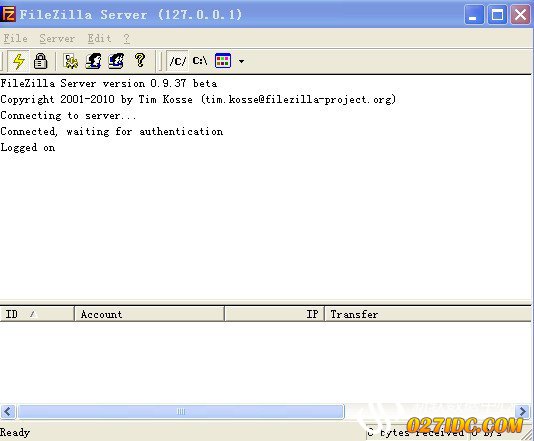Screen dimensions: 534x441
Task: Sort connections by Account column header
Action: pos(150,314)
